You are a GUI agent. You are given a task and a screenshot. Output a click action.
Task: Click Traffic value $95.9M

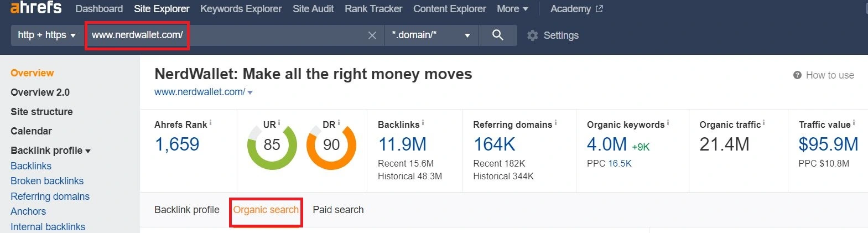(828, 144)
